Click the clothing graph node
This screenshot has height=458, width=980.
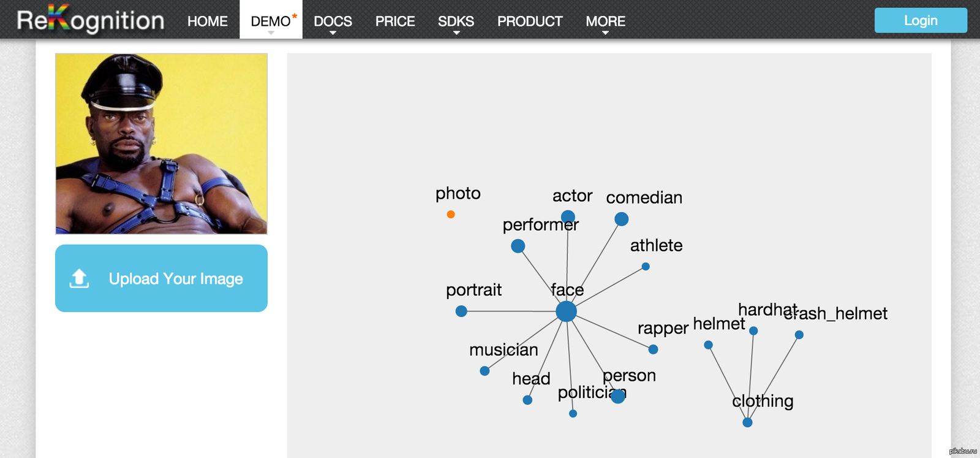pyautogui.click(x=747, y=422)
